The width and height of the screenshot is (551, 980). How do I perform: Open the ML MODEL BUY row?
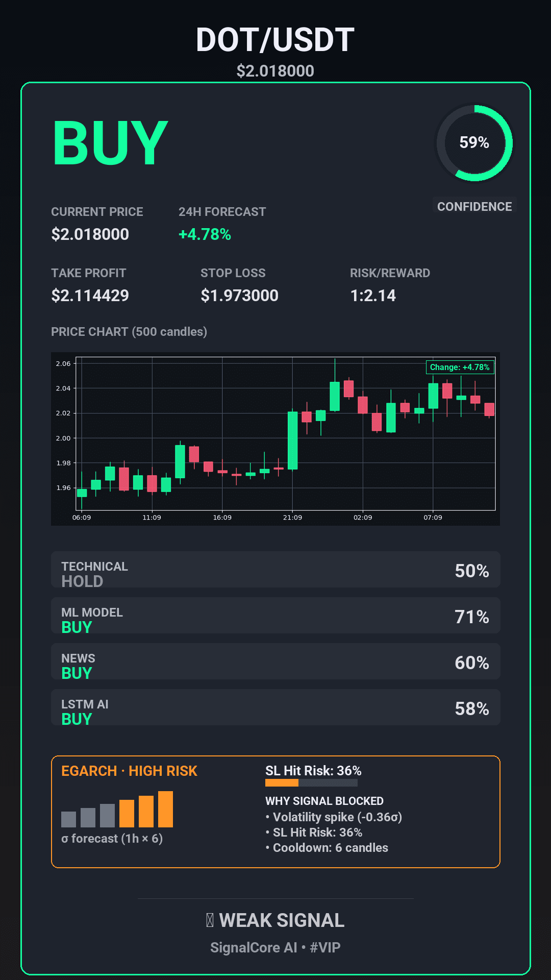(275, 616)
